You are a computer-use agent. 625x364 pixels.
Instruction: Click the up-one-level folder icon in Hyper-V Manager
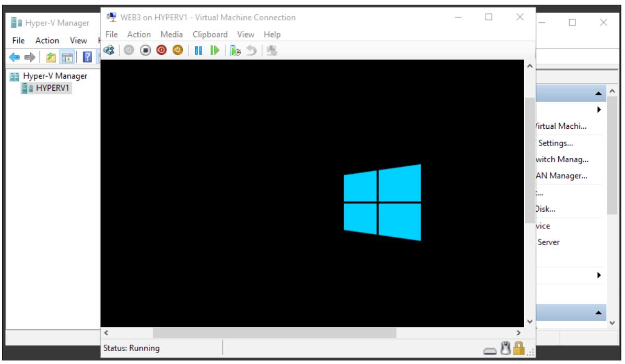(51, 57)
